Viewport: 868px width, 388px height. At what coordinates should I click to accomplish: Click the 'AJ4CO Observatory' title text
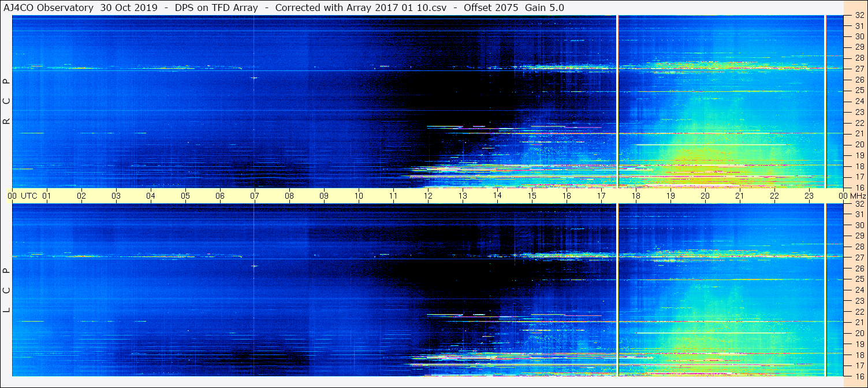(49, 8)
